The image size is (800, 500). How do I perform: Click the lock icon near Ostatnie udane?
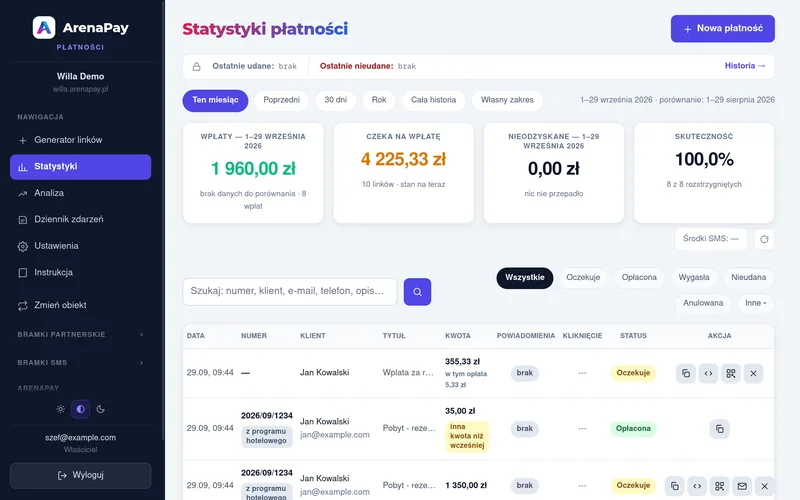pos(196,66)
